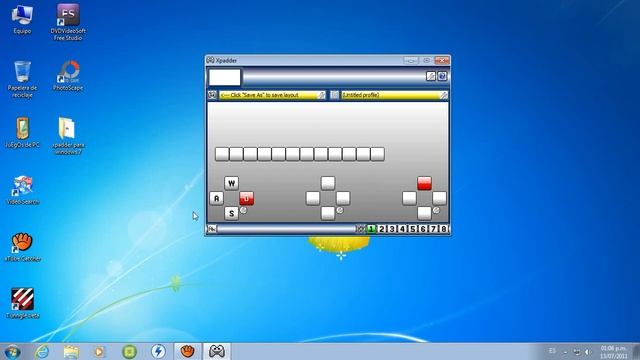Click the green square taskbar icon
The image size is (640, 360).
pyautogui.click(x=129, y=351)
